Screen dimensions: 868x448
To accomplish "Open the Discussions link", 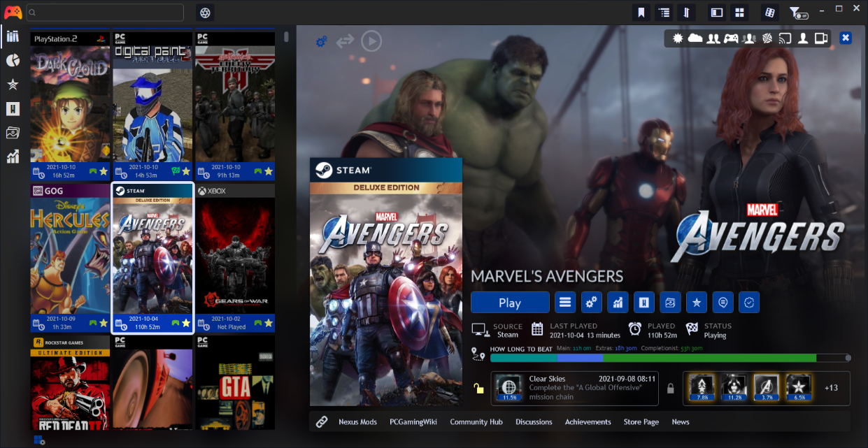I will pyautogui.click(x=534, y=421).
